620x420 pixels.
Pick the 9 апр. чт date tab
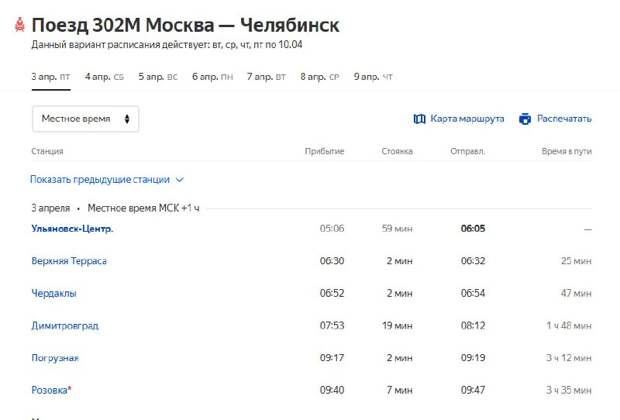(373, 76)
